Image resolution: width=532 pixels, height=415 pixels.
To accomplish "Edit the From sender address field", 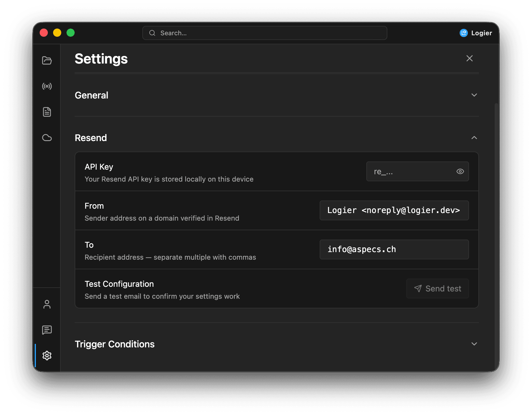I will point(394,210).
